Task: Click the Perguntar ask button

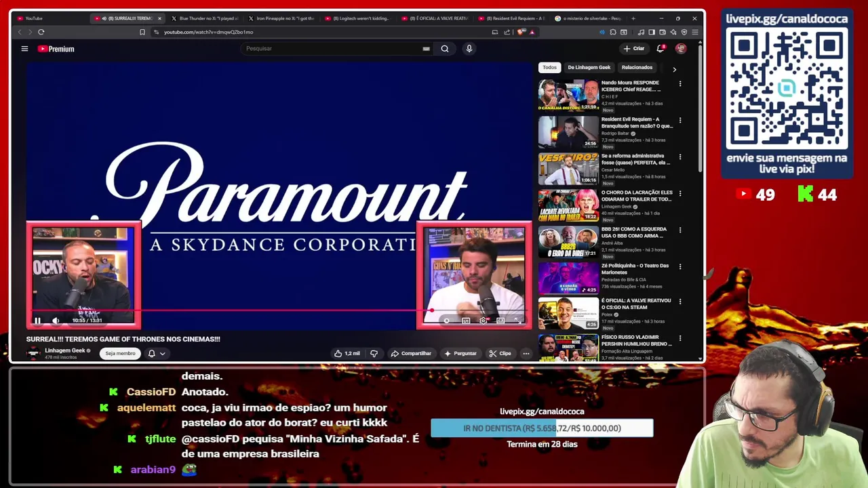Action: tap(460, 353)
